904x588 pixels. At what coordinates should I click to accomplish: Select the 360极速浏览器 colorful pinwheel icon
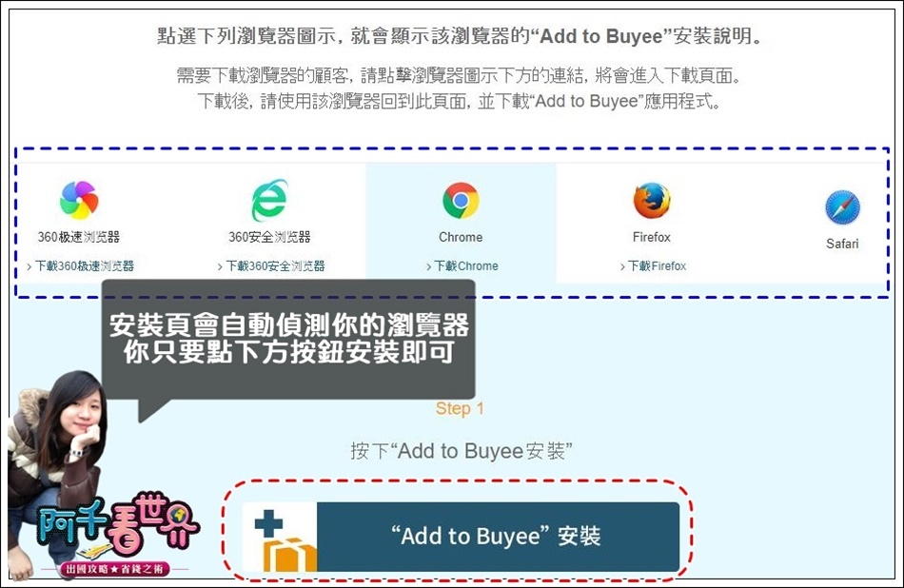(x=79, y=200)
